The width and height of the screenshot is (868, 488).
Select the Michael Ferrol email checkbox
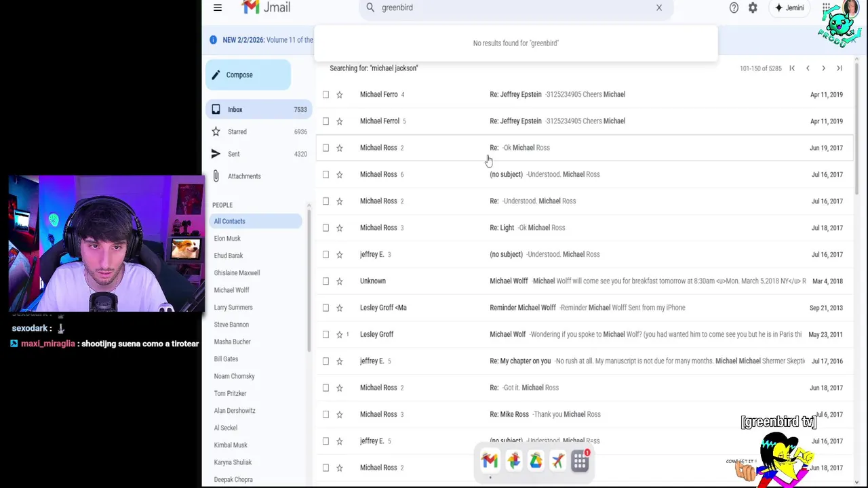pos(325,121)
